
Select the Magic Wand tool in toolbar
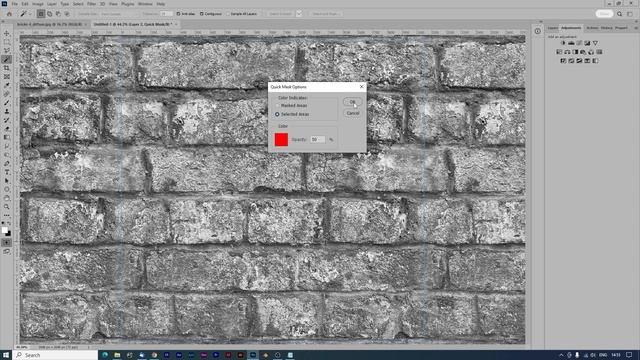pyautogui.click(x=7, y=60)
